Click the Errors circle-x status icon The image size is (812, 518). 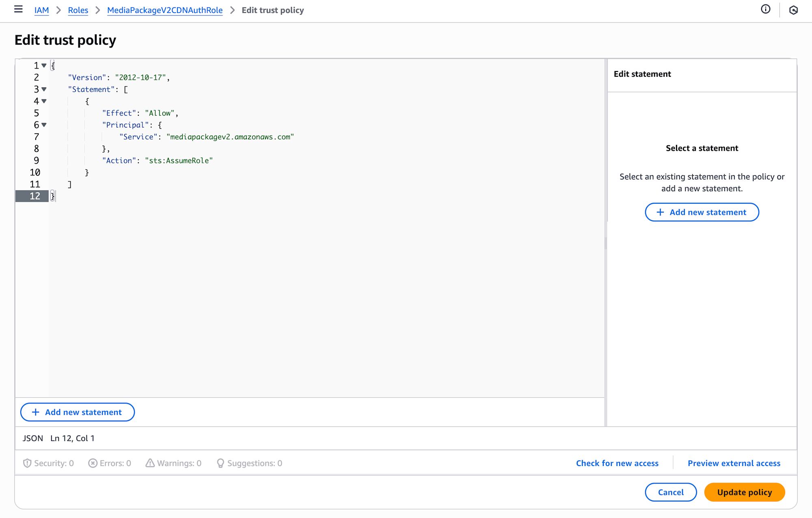tap(93, 463)
